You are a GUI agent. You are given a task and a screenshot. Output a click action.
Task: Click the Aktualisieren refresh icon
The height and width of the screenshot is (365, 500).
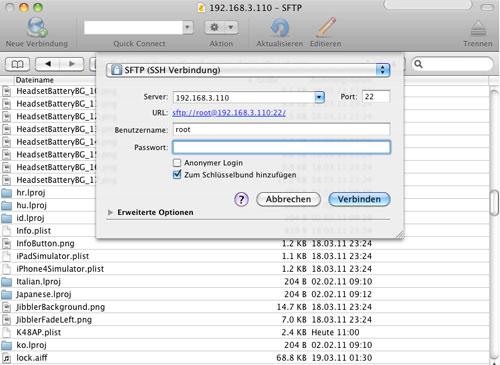pos(280,27)
